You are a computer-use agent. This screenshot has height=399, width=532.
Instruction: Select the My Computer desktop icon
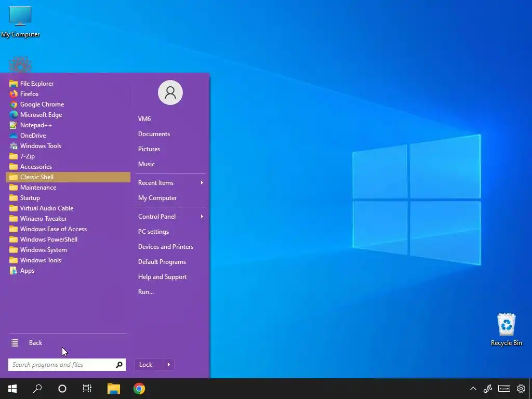[x=20, y=22]
